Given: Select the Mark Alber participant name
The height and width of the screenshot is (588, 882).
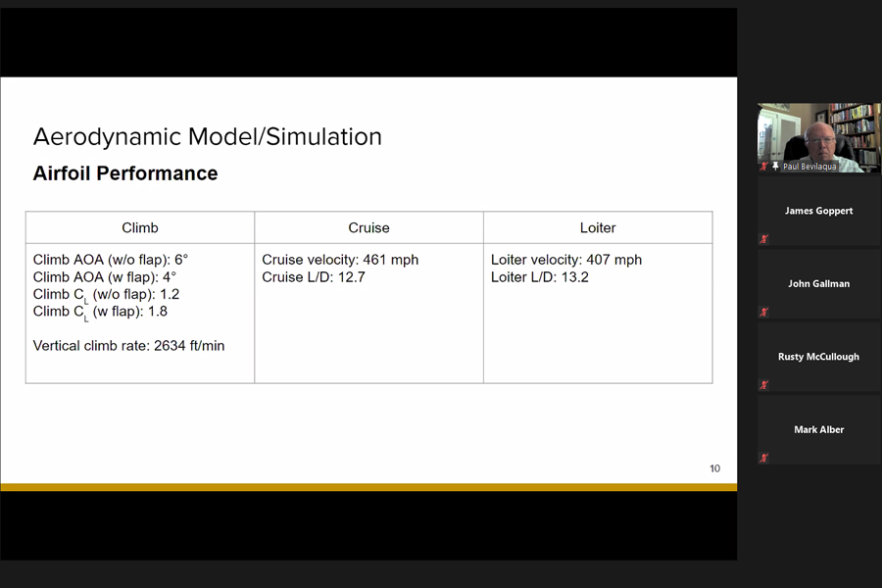Looking at the screenshot, I should pos(818,429).
